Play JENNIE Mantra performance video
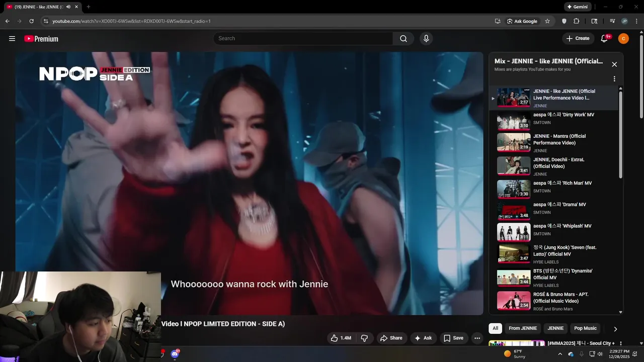Image resolution: width=644 pixels, height=362 pixels. (x=553, y=143)
